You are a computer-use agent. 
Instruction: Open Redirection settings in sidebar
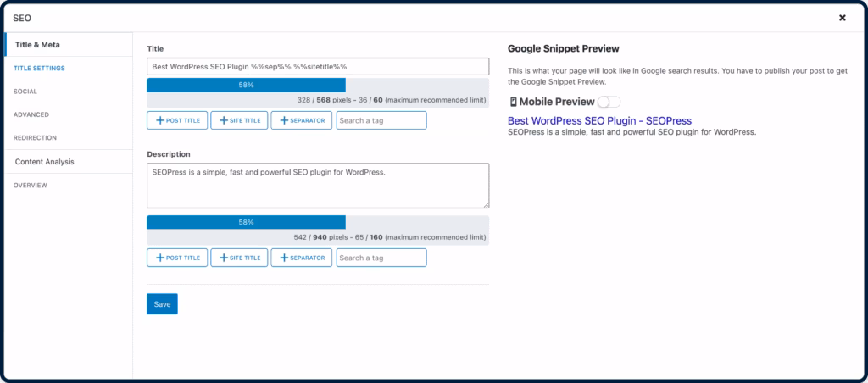point(36,137)
